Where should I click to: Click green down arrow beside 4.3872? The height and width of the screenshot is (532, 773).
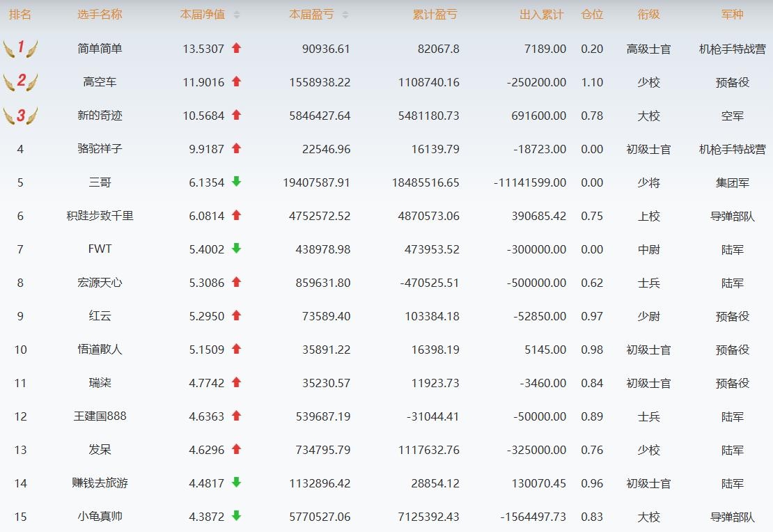point(237,516)
